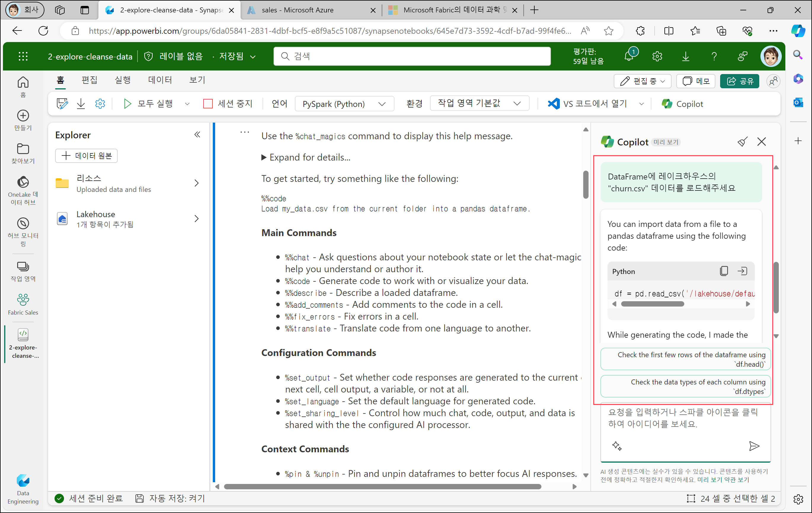Click the sparkle ideas icon in Copilot
The height and width of the screenshot is (513, 812).
(x=617, y=445)
